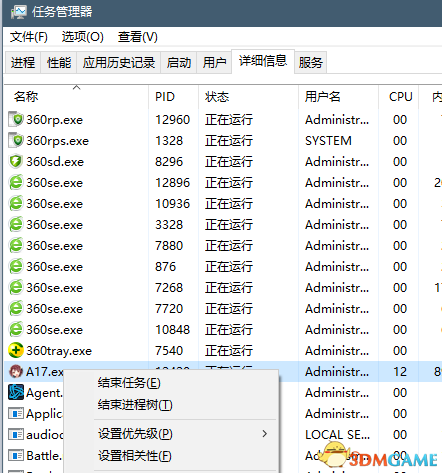442x473 pixels.
Task: Sort by the 状态 column header
Action: click(x=217, y=97)
